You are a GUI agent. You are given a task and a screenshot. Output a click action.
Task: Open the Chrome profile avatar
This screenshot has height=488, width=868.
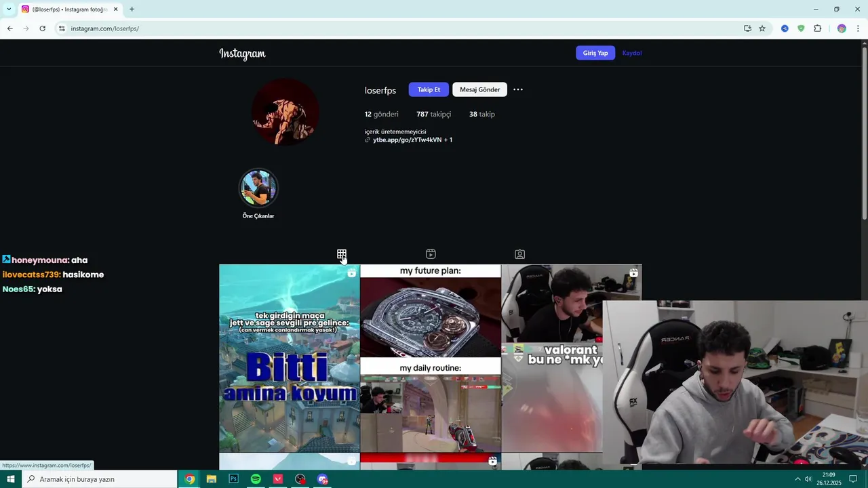842,28
